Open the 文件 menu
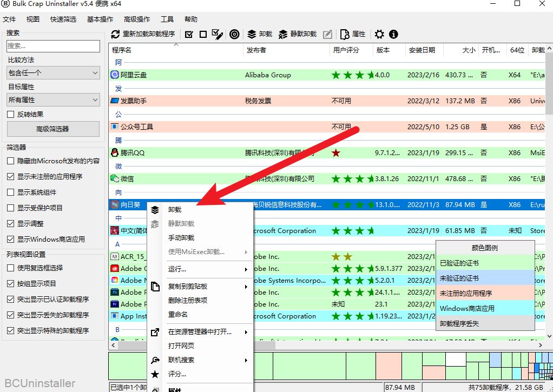This screenshot has height=392, width=553. 9,19
